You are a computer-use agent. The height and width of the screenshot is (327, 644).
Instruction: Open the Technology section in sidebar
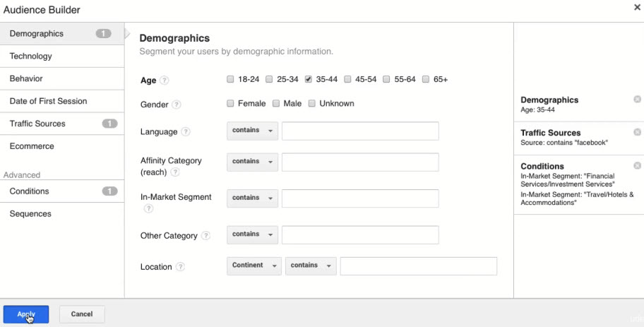tap(31, 56)
